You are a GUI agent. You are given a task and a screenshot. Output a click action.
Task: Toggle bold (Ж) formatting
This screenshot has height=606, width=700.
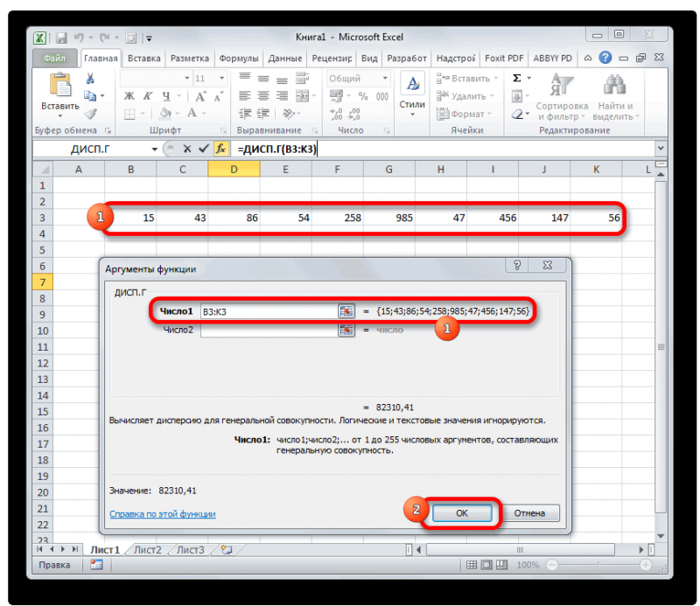(x=129, y=96)
